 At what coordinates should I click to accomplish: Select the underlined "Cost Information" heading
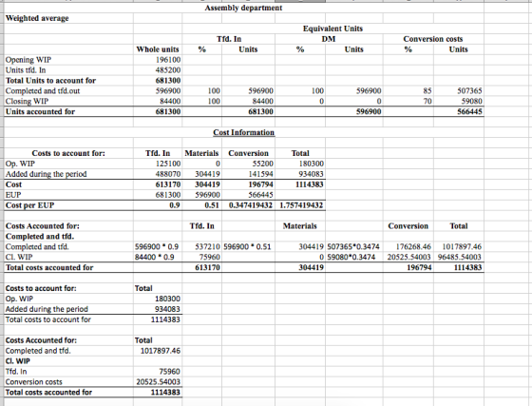(243, 132)
